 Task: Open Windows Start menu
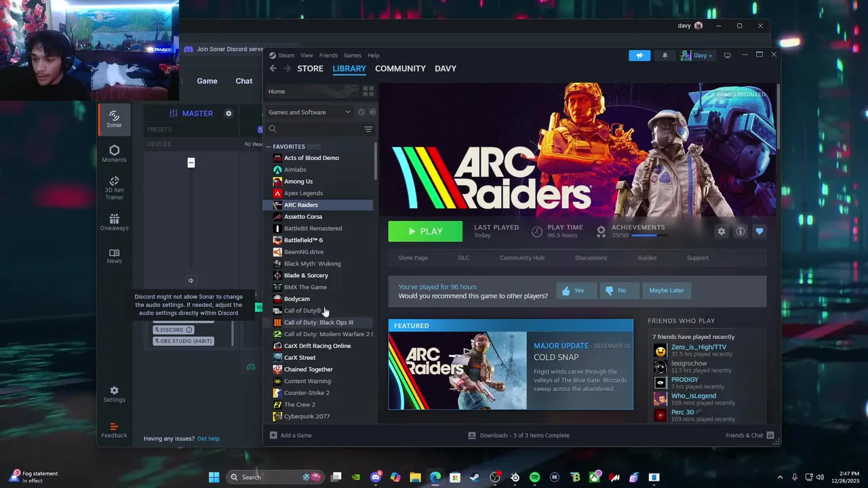[x=214, y=477]
